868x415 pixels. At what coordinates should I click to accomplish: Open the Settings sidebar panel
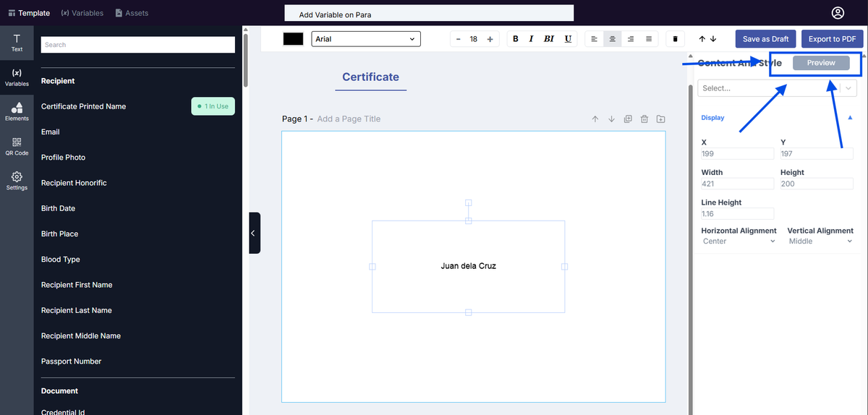tap(17, 181)
